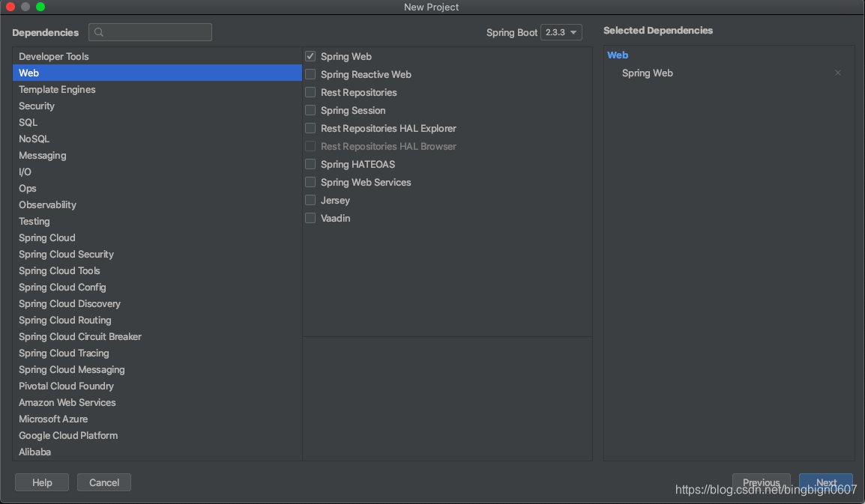This screenshot has height=504, width=865.
Task: Open the Testing category
Action: [x=157, y=221]
